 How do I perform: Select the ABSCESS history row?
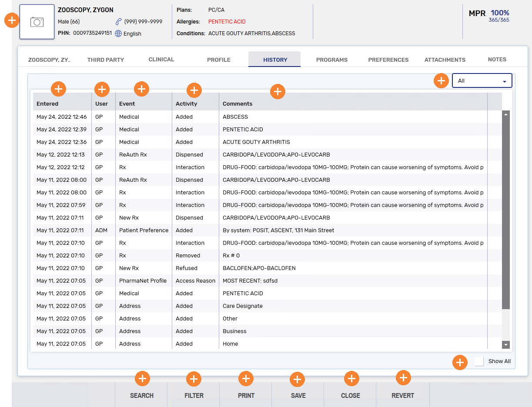click(x=235, y=117)
